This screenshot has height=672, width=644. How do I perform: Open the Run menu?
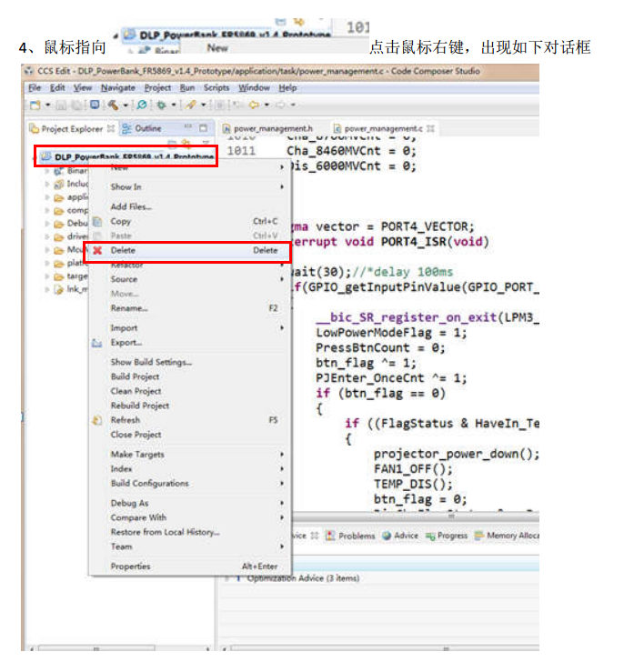[x=187, y=88]
